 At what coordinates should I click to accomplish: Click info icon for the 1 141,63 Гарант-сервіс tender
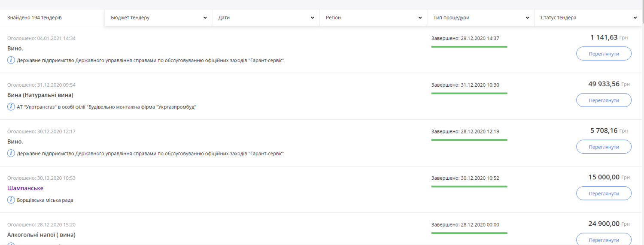11,60
